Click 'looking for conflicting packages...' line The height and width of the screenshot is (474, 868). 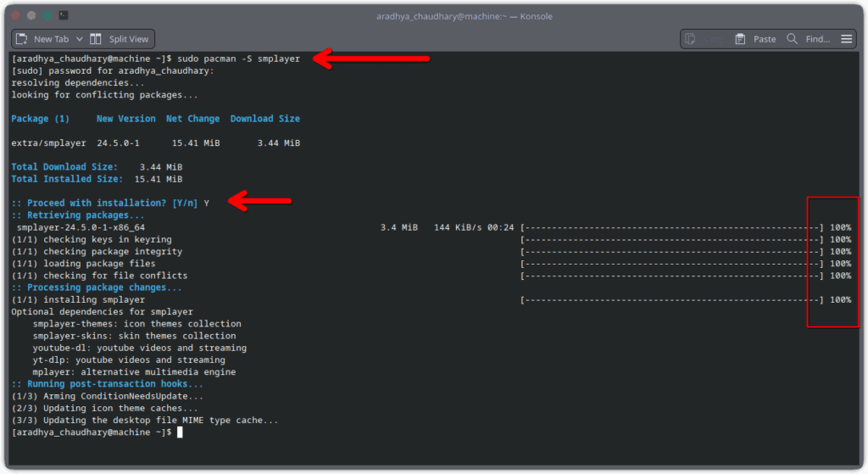click(x=104, y=95)
